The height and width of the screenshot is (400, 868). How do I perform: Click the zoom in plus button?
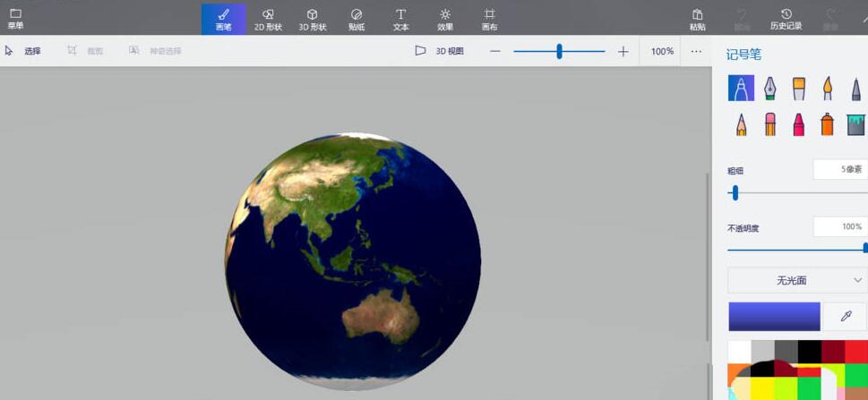click(x=623, y=51)
